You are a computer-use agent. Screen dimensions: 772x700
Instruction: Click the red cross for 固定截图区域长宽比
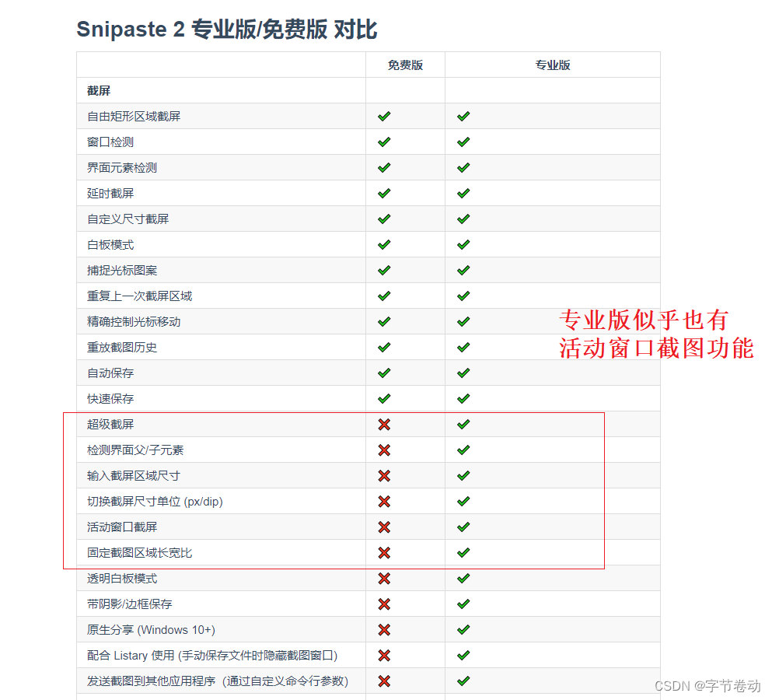[x=384, y=553]
